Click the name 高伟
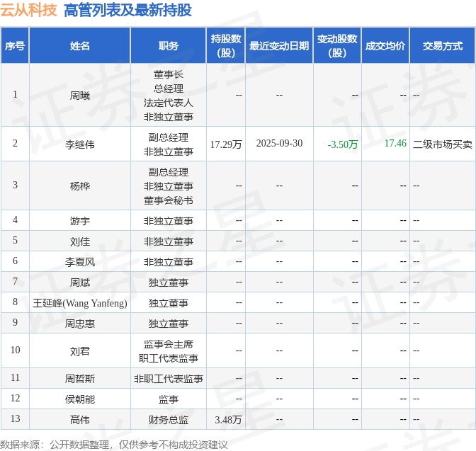476x451 pixels. coord(80,420)
